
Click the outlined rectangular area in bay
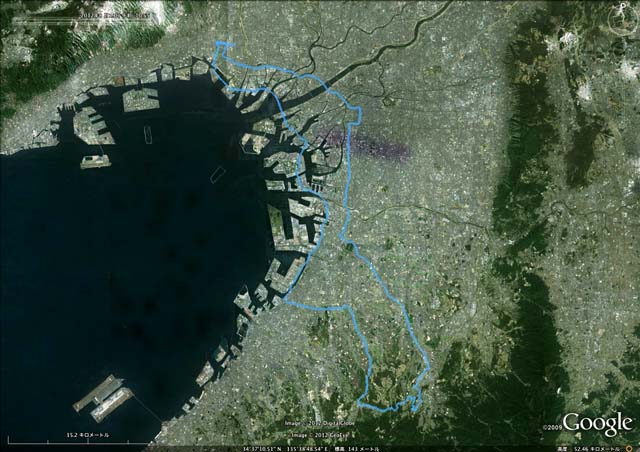(218, 174)
